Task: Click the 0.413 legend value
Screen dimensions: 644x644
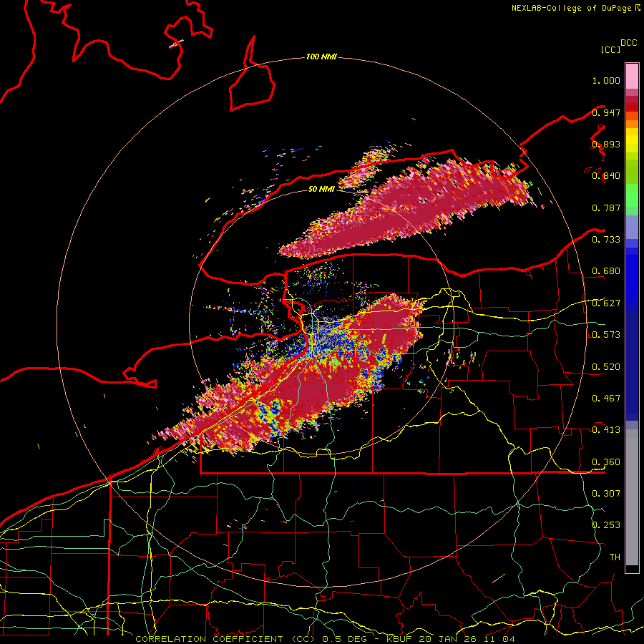Action: [x=606, y=430]
